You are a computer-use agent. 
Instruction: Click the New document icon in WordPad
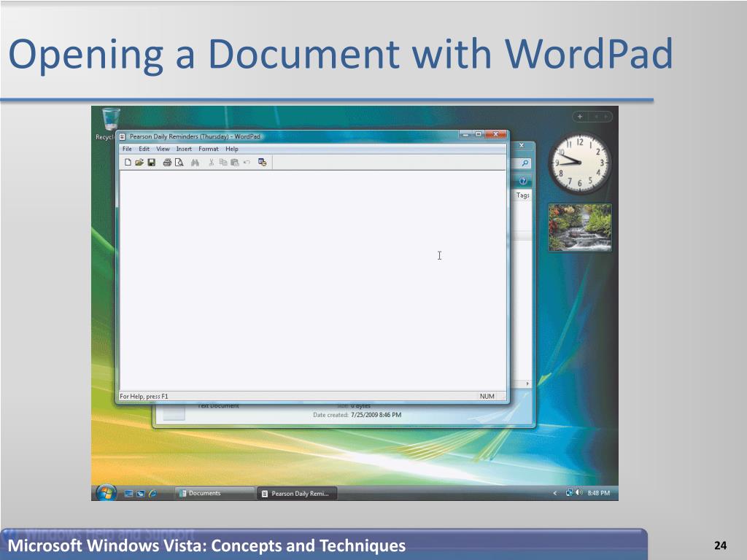pos(128,163)
